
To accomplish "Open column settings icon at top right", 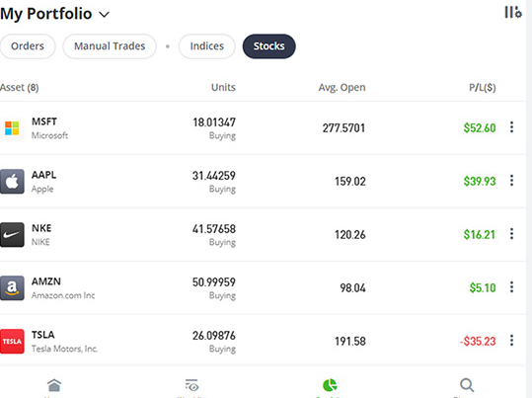I will coord(513,12).
